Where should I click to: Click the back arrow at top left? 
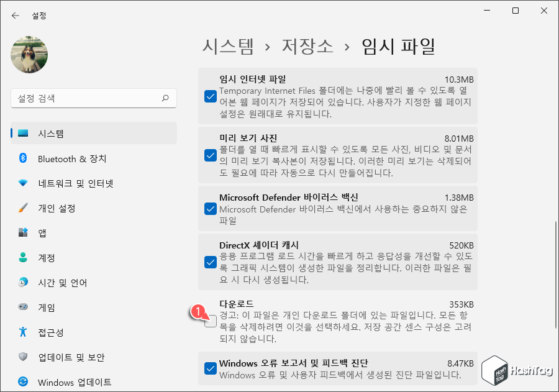coord(16,16)
